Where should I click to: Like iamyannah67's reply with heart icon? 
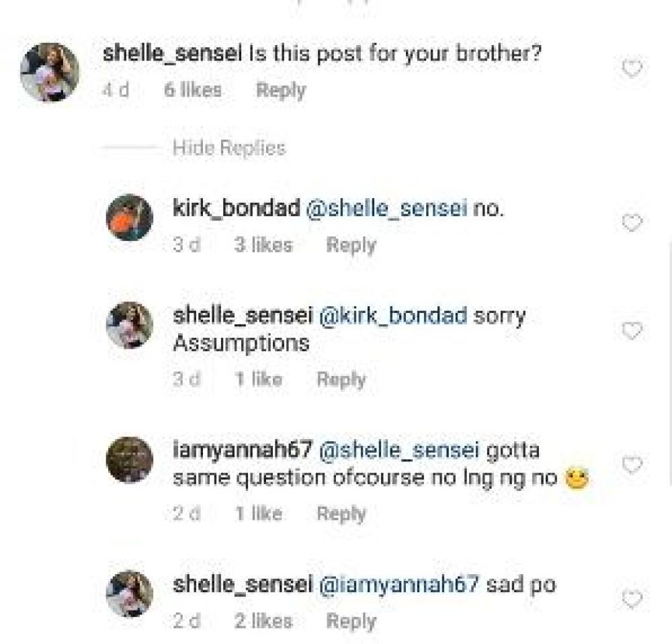pyautogui.click(x=632, y=464)
